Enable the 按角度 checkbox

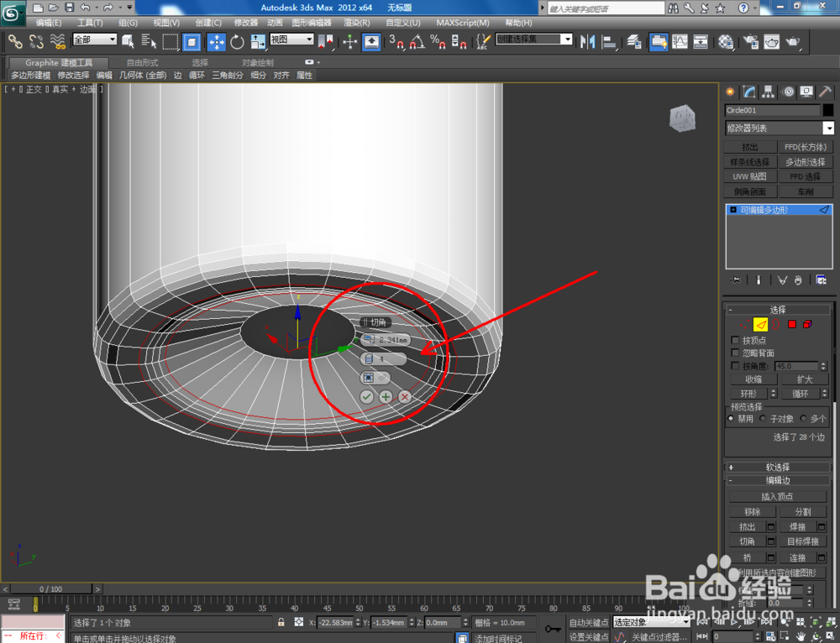736,366
